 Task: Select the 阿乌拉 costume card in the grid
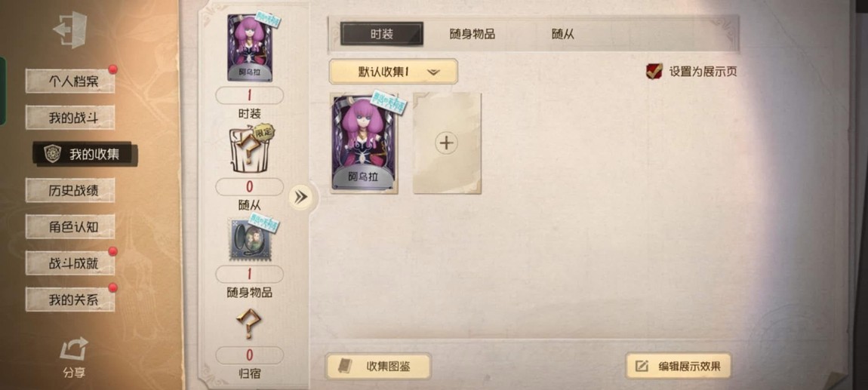pos(365,143)
